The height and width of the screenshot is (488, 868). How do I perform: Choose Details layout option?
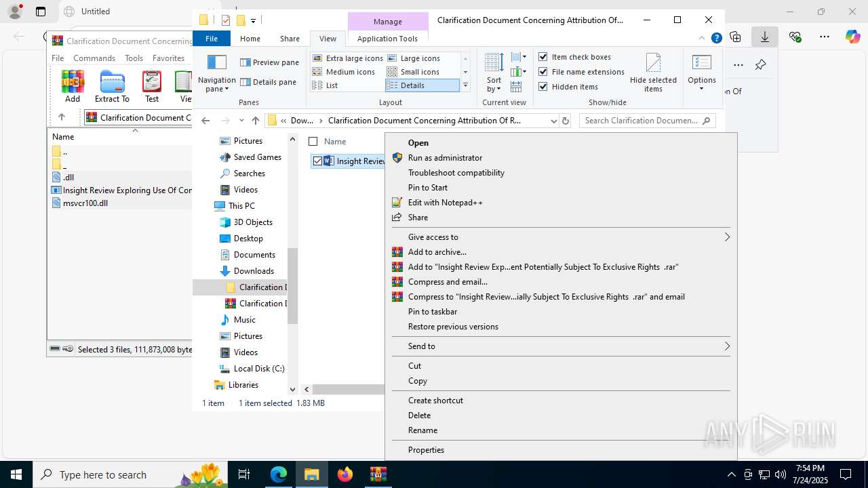[422, 85]
